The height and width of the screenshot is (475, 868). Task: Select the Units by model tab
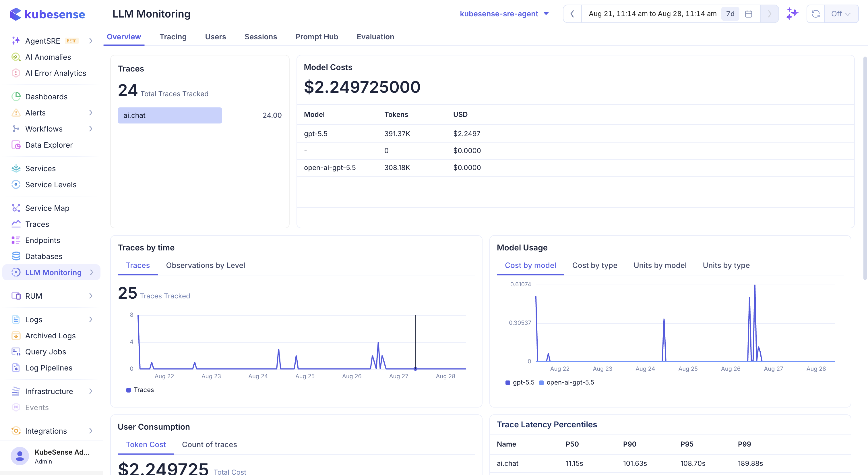pyautogui.click(x=660, y=265)
